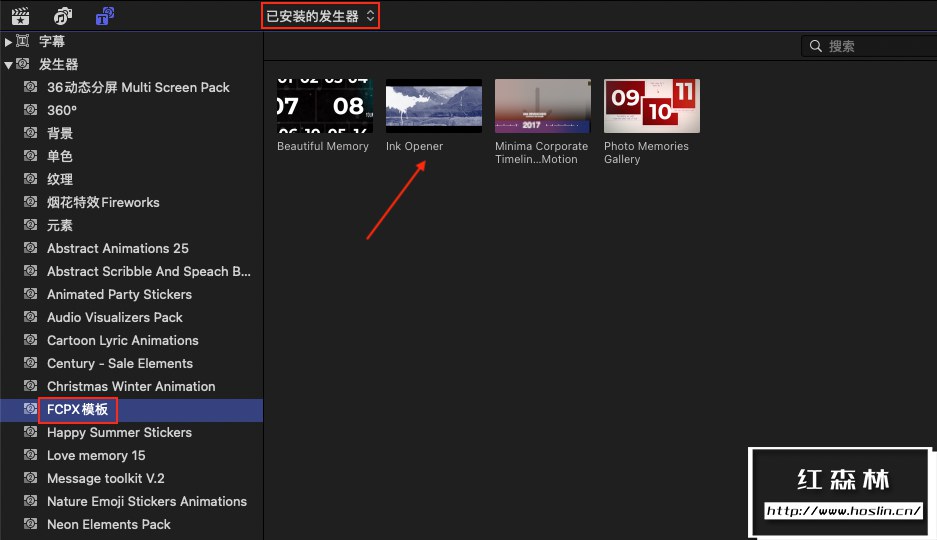This screenshot has height=540, width=937.
Task: Open the 已安装的发生器 dropdown
Action: point(320,16)
